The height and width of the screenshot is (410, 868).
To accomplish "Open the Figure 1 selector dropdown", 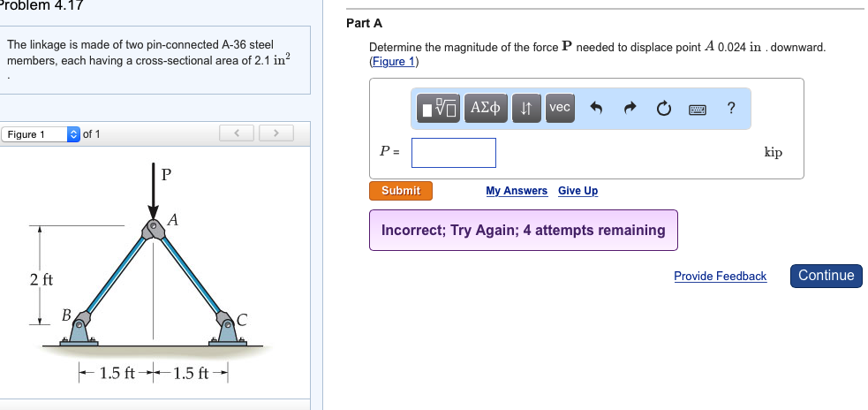I will click(x=42, y=134).
